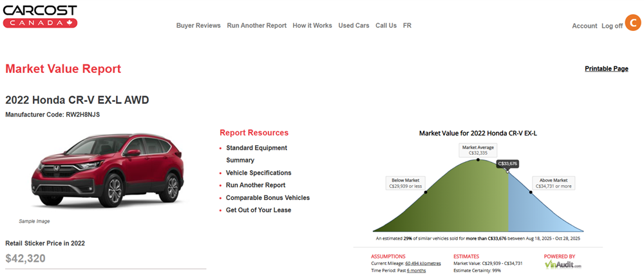Click the chart title Market Value for 2022 Honda CR-V EX-L

point(478,133)
